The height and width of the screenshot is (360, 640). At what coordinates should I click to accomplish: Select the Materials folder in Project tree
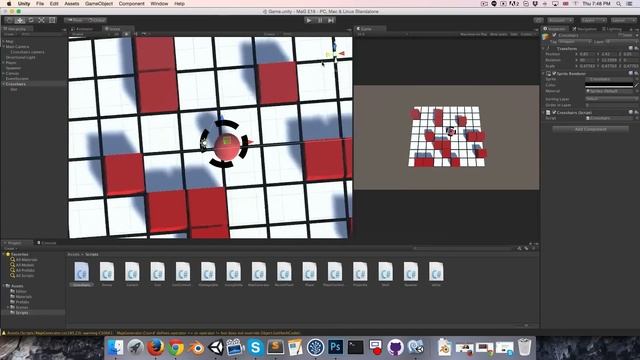coord(23,296)
